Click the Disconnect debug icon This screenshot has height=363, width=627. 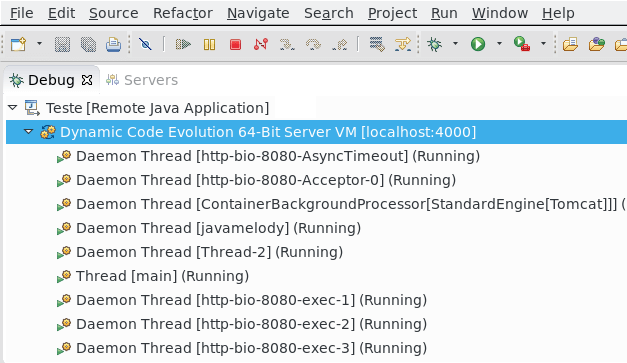click(261, 44)
